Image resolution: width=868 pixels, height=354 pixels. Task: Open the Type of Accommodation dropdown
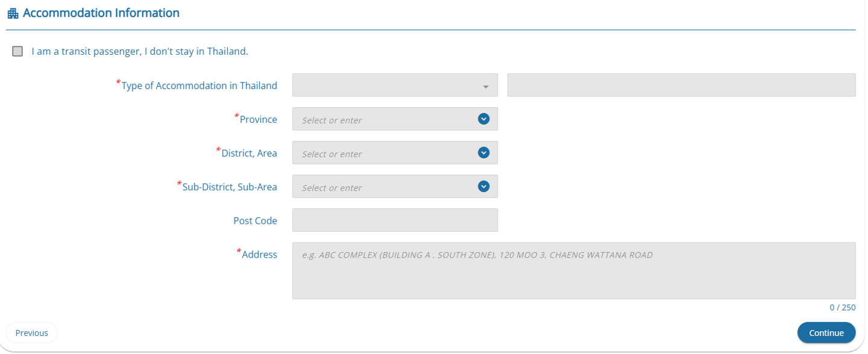coord(395,85)
